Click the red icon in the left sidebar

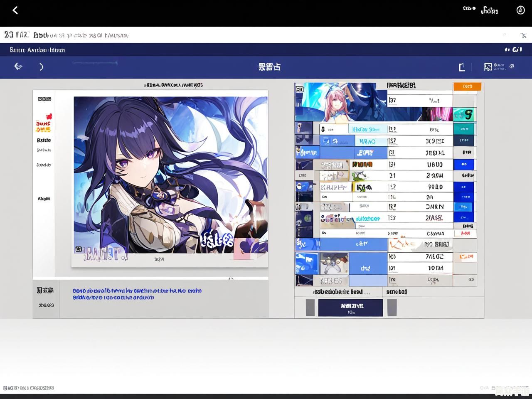pos(49,116)
